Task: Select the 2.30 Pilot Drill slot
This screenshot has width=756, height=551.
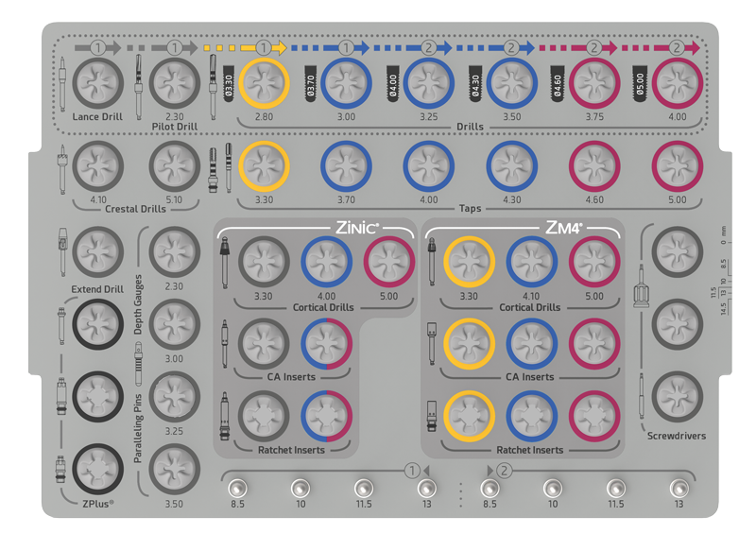Action: click(174, 83)
